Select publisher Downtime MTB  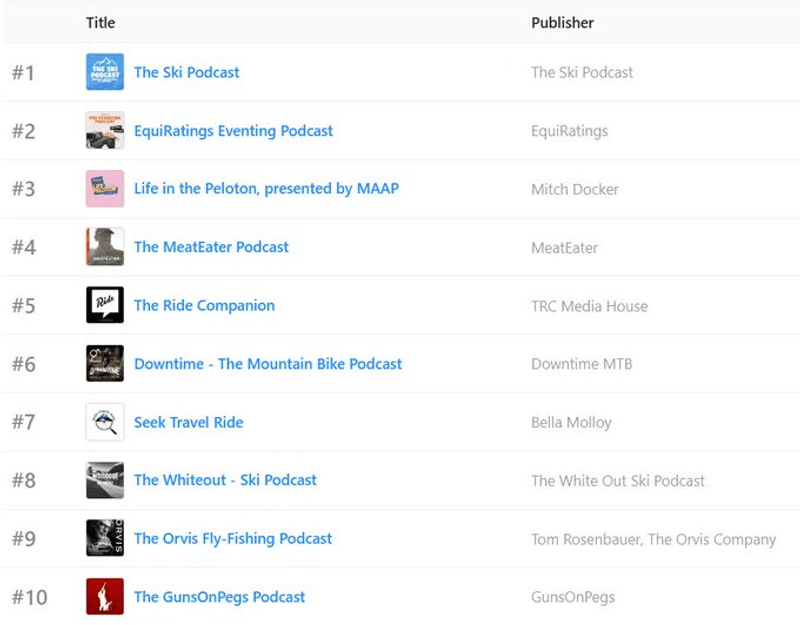[582, 364]
